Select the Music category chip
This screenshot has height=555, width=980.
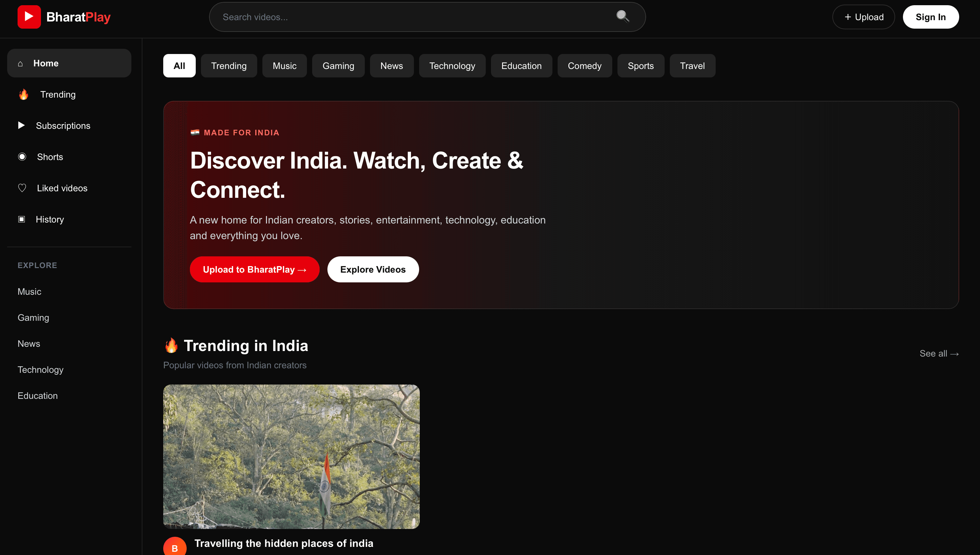coord(285,66)
